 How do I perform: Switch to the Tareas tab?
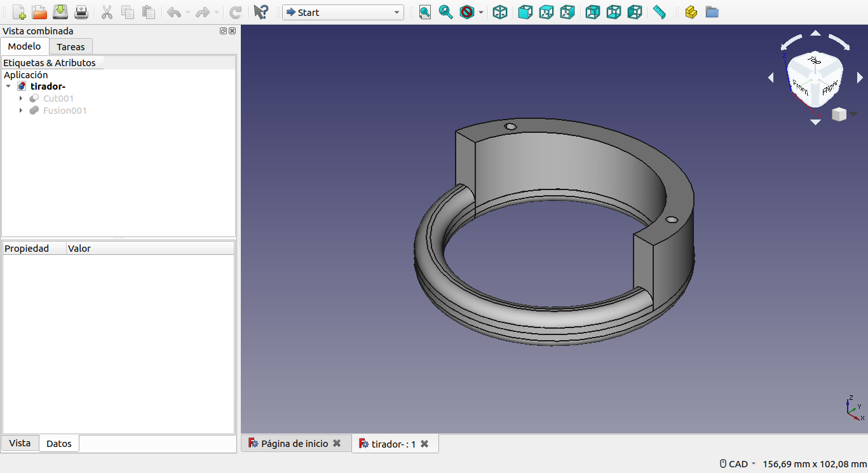click(x=71, y=46)
